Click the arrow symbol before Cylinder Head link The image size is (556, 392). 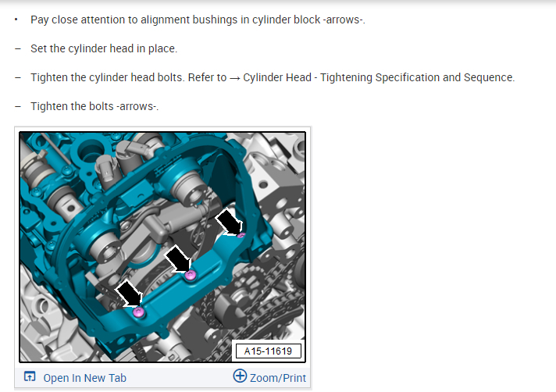235,77
